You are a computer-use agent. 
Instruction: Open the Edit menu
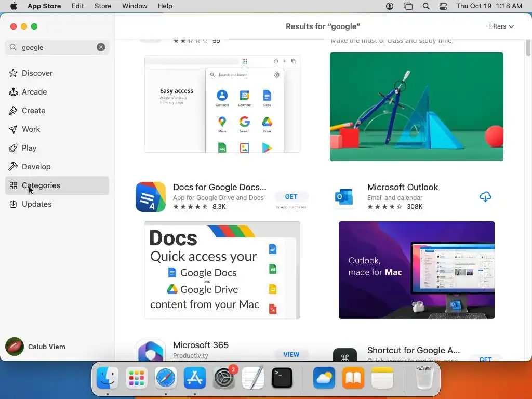tap(78, 6)
